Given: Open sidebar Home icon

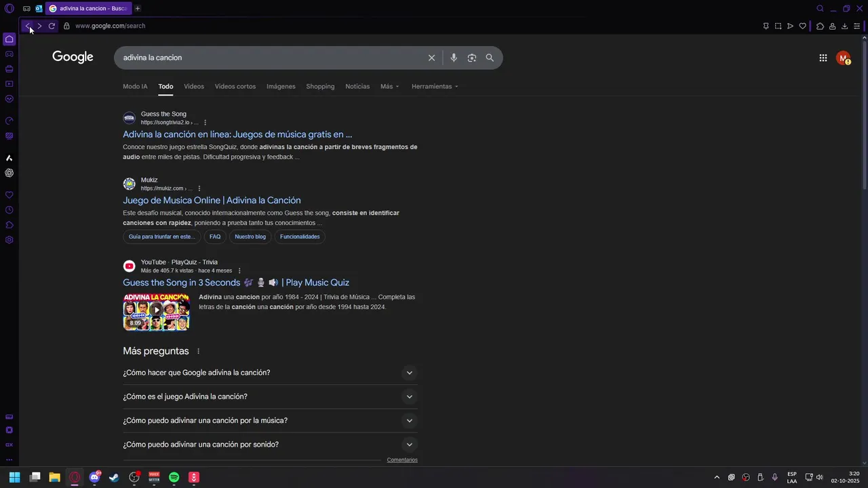Looking at the screenshot, I should (9, 39).
